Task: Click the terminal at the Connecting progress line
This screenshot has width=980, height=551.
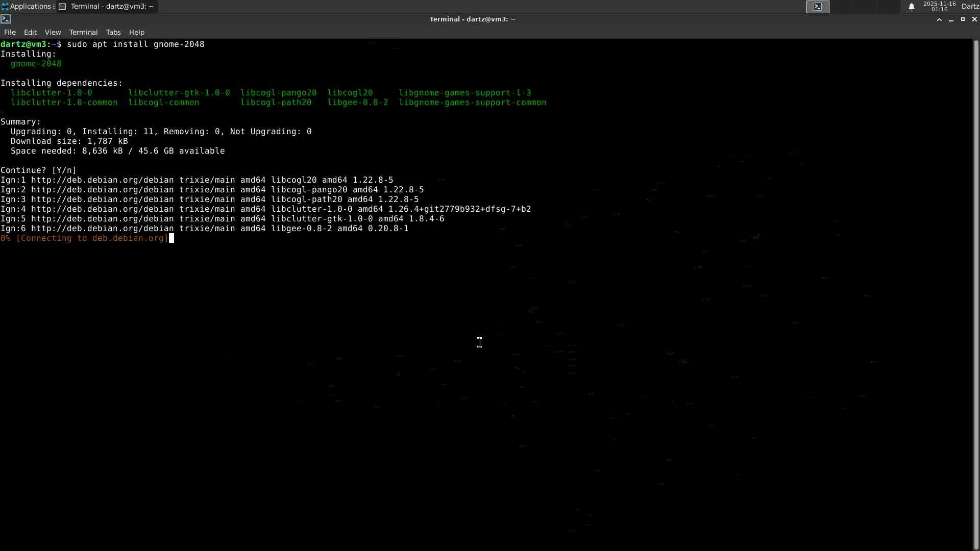Action: tap(84, 238)
